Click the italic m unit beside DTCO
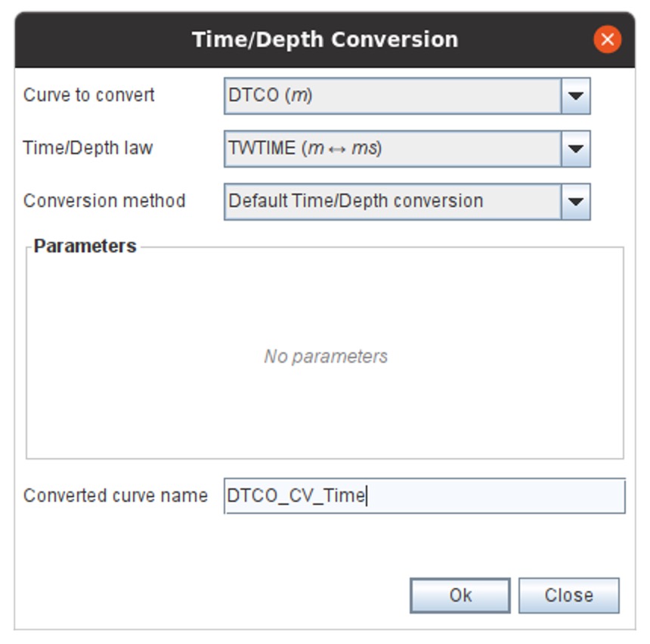Screen dimensions: 650x644 pyautogui.click(x=299, y=96)
